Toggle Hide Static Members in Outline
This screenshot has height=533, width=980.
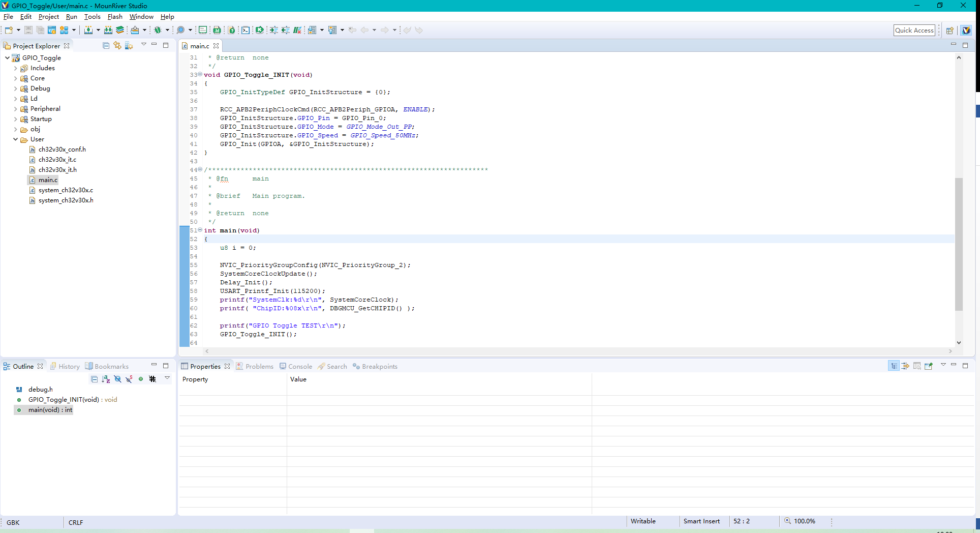click(129, 379)
